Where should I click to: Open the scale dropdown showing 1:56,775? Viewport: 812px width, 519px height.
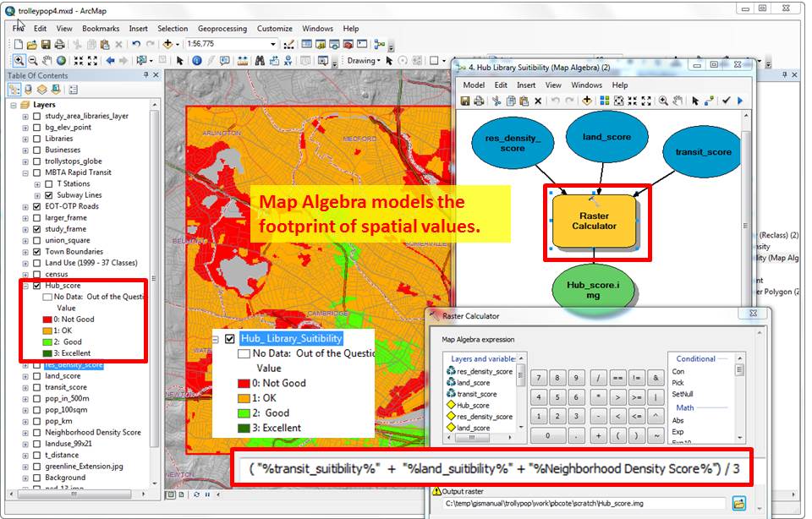coord(272,44)
